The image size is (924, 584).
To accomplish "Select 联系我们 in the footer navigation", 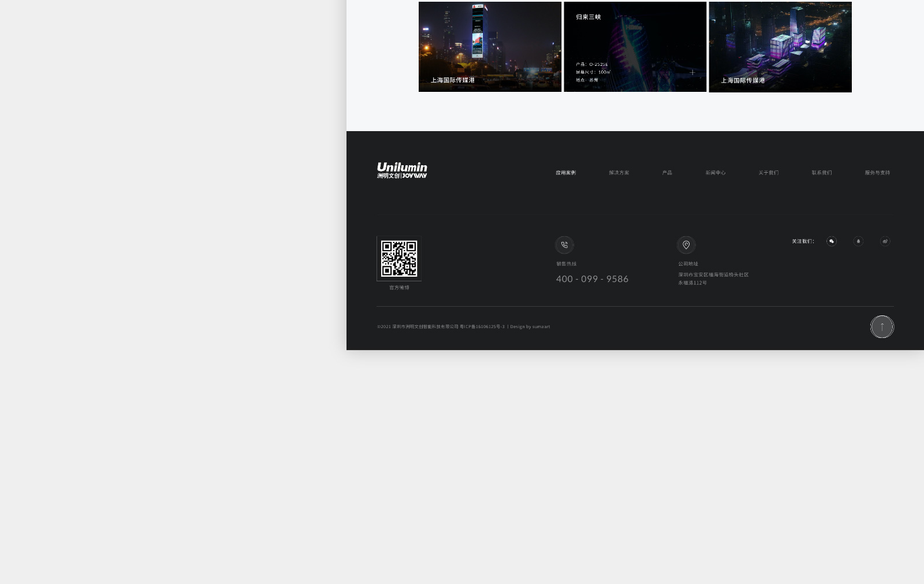I will tap(821, 173).
